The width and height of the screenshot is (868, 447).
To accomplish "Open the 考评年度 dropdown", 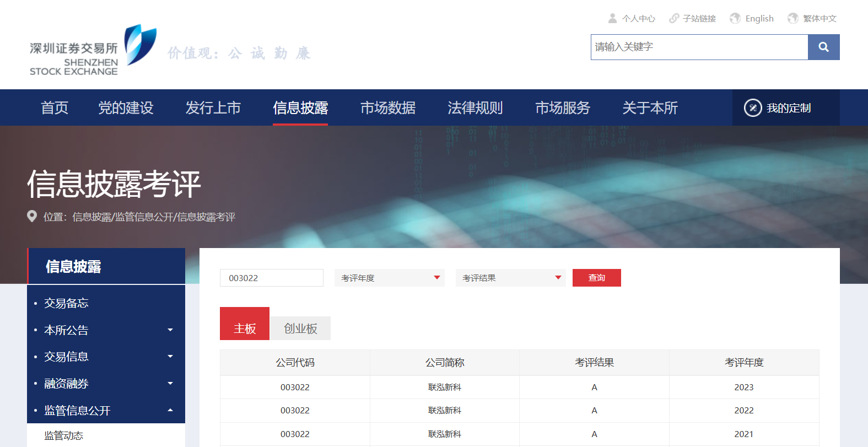I will pos(389,278).
